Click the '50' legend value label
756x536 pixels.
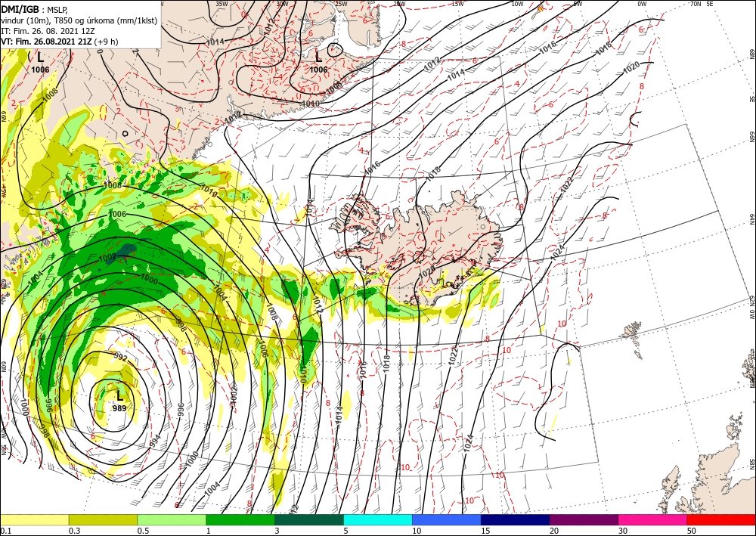pos(692,531)
